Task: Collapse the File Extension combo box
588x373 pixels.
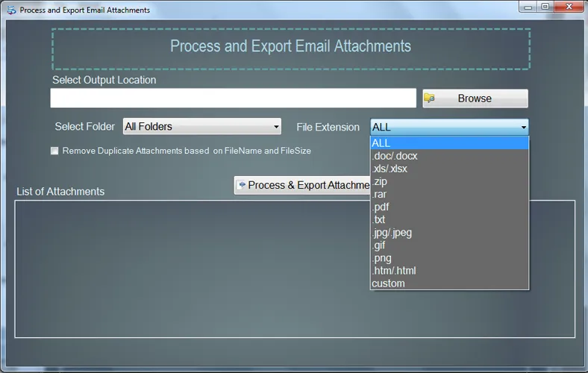Action: pyautogui.click(x=449, y=127)
